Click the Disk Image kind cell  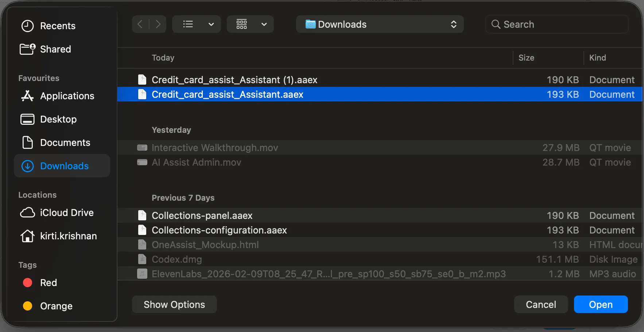(613, 259)
